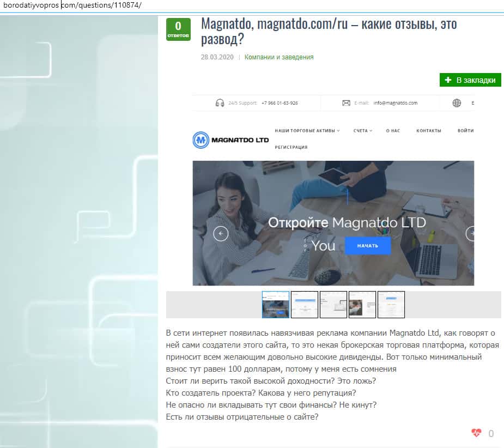
Task: Click the В закладки bookmark button
Action: click(x=470, y=80)
